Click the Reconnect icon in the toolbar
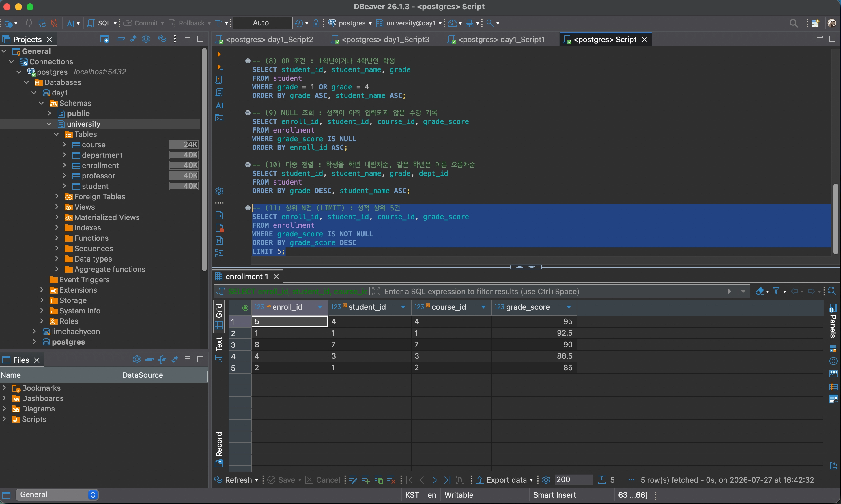The width and height of the screenshot is (841, 504). pos(42,23)
